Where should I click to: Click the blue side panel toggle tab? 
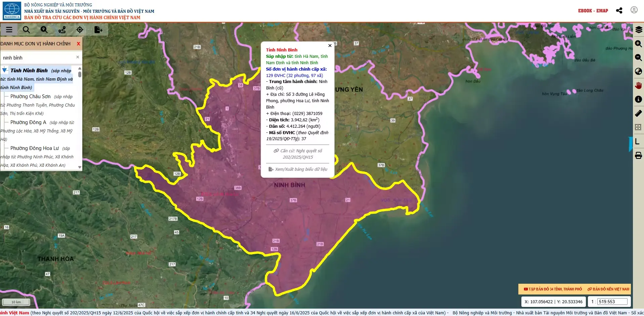click(631, 144)
